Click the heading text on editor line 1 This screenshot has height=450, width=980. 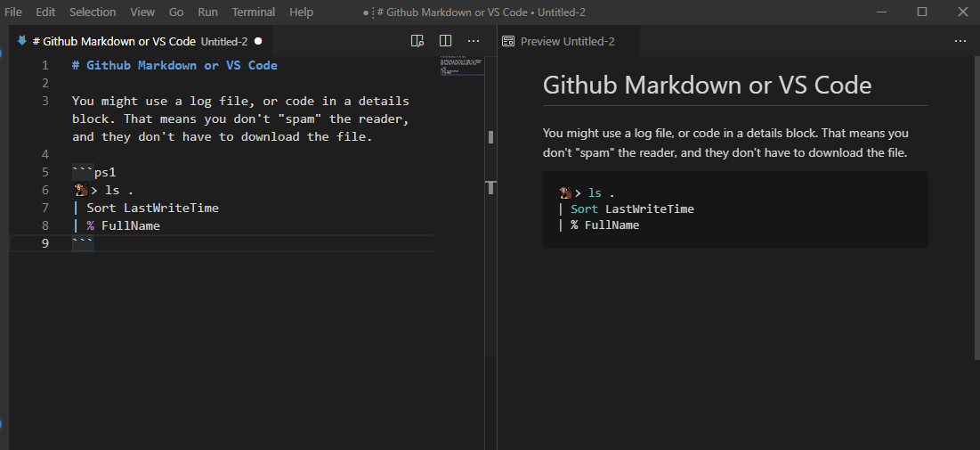tap(174, 66)
